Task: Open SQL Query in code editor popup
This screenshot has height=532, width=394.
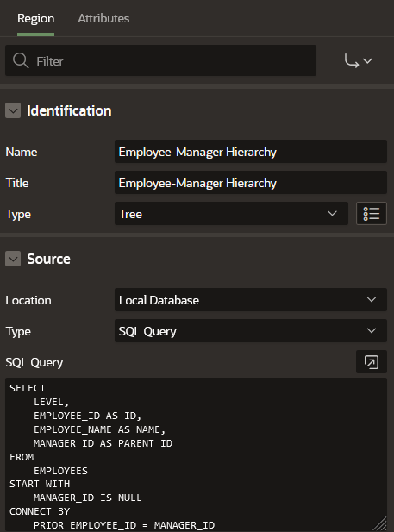Action: pos(372,362)
